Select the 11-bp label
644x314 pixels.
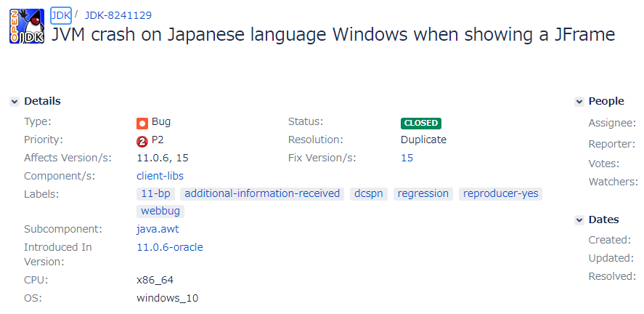click(155, 193)
